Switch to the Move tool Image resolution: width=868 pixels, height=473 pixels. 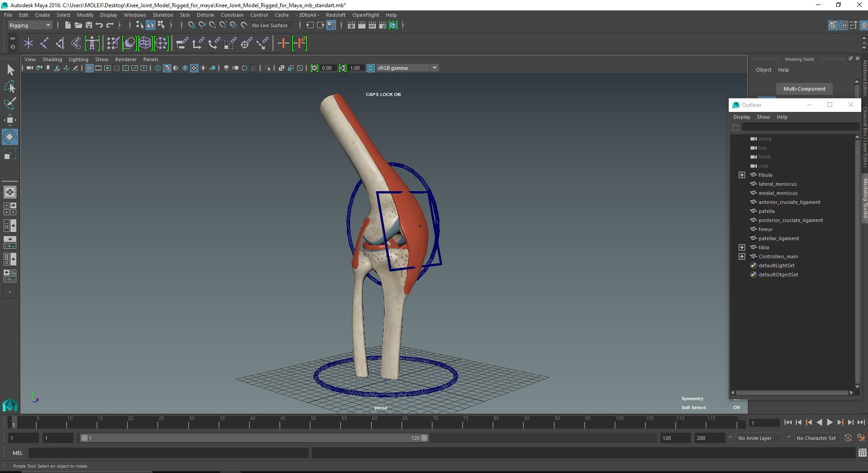coord(10,120)
